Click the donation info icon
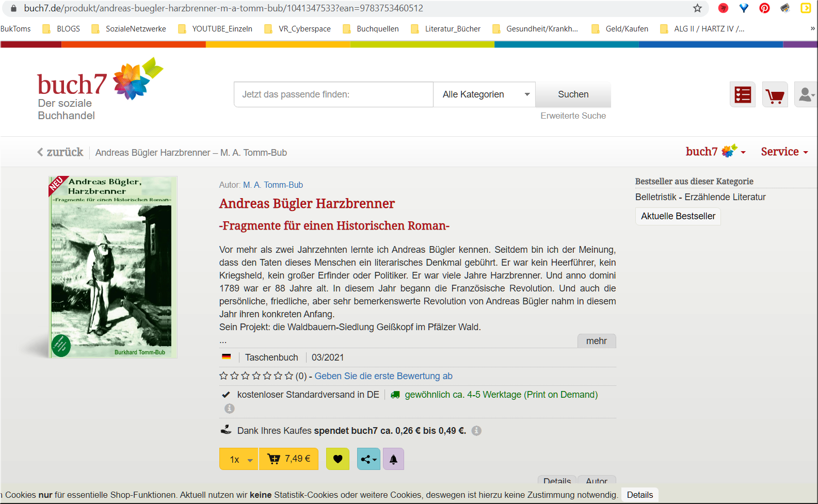 point(476,431)
